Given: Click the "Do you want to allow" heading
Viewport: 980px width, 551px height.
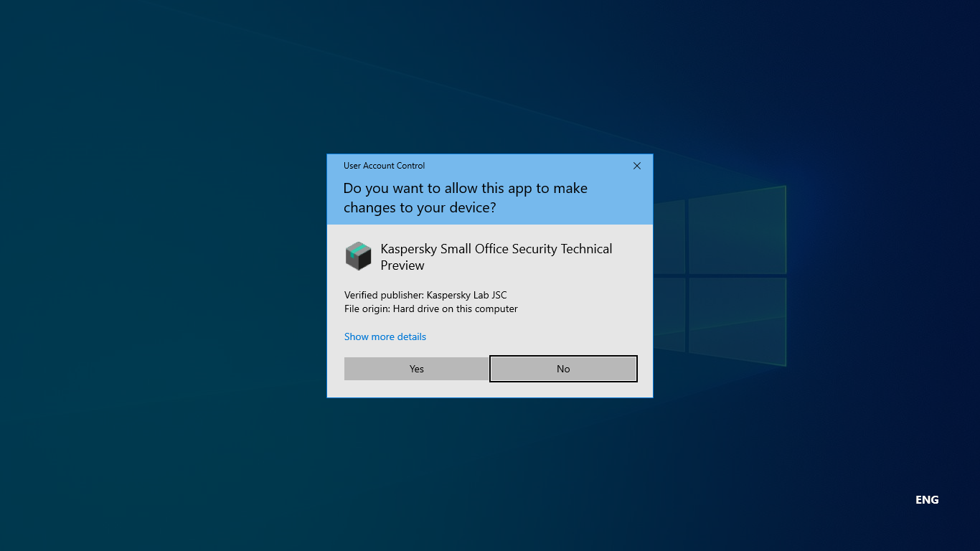Looking at the screenshot, I should click(466, 198).
